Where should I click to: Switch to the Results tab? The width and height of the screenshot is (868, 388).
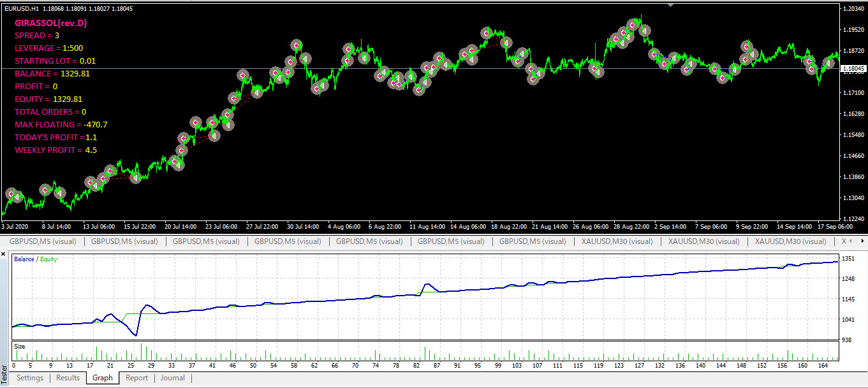68,378
